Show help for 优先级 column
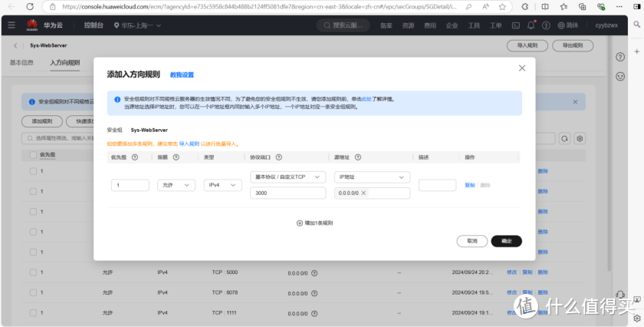 (x=135, y=157)
